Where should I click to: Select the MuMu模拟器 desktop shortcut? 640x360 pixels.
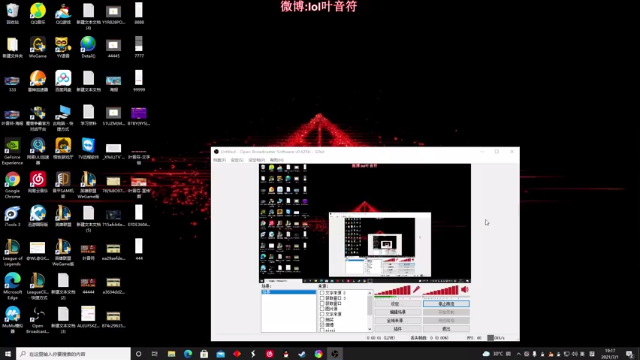(x=12, y=320)
